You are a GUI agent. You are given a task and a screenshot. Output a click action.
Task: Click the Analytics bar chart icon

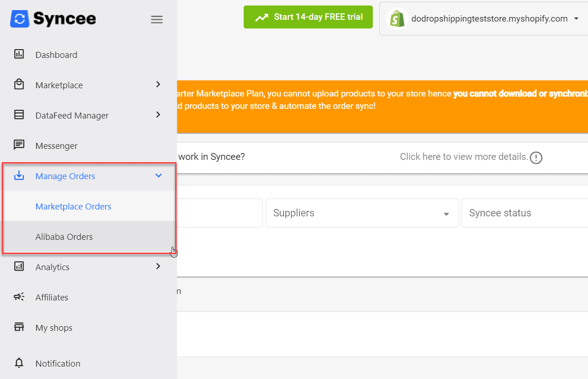[19, 266]
